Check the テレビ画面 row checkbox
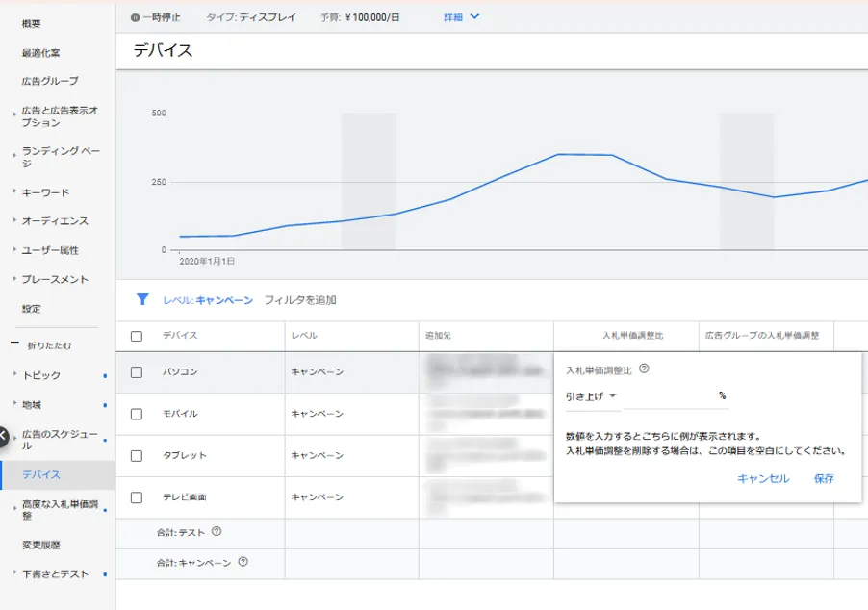This screenshot has height=610, width=868. pos(137,497)
